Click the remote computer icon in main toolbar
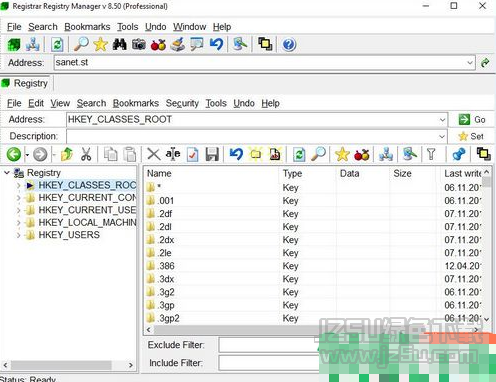The width and height of the screenshot is (496, 382). pos(240,44)
